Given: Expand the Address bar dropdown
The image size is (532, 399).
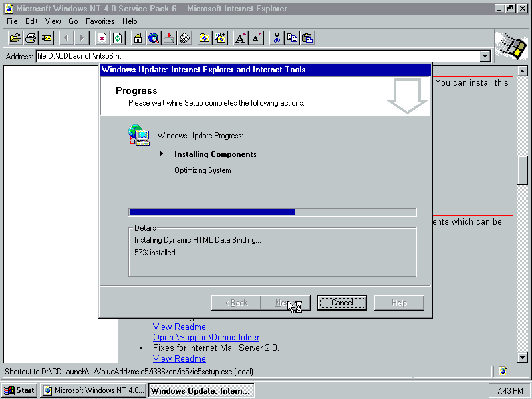Looking at the screenshot, I should (x=485, y=57).
